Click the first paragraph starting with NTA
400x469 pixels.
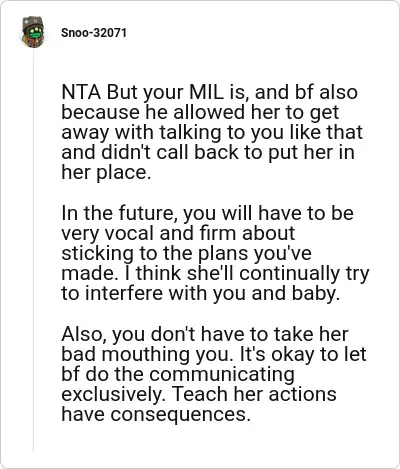[x=212, y=132]
